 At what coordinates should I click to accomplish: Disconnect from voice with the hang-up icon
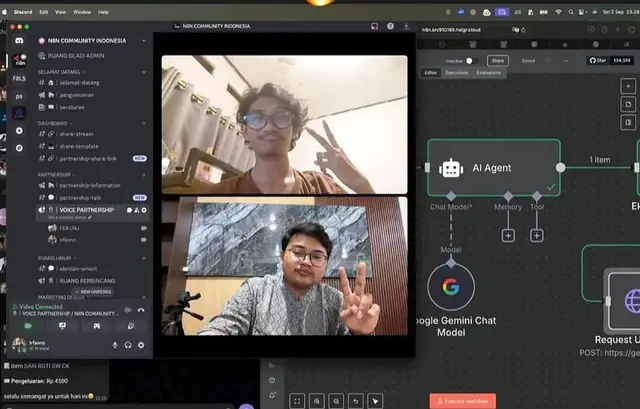pyautogui.click(x=141, y=310)
